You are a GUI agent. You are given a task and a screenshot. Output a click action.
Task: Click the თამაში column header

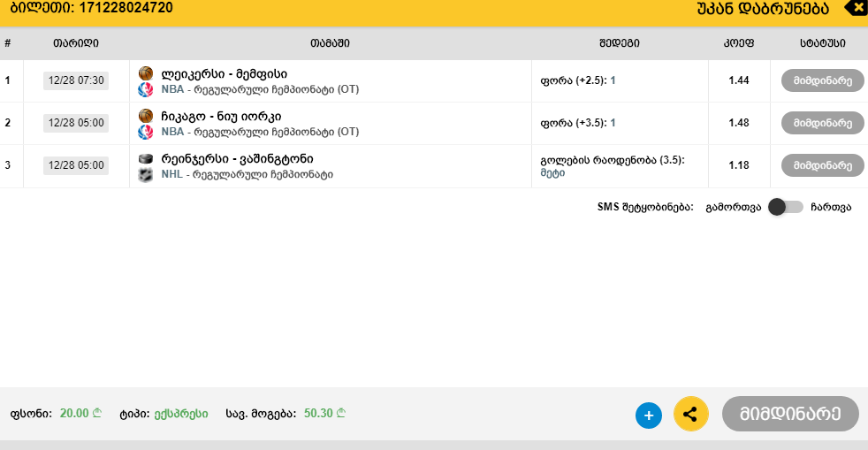coord(330,43)
